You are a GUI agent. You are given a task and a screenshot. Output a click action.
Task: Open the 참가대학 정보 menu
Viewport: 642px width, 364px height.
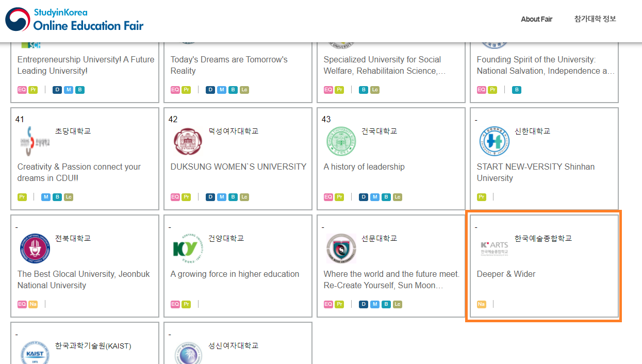[x=595, y=19]
